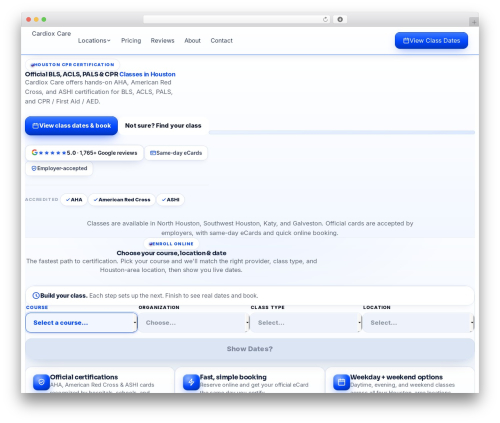Image resolution: width=500 pixels, height=423 pixels.
Task: Click the ASHI checkmark badge
Action: (170, 200)
